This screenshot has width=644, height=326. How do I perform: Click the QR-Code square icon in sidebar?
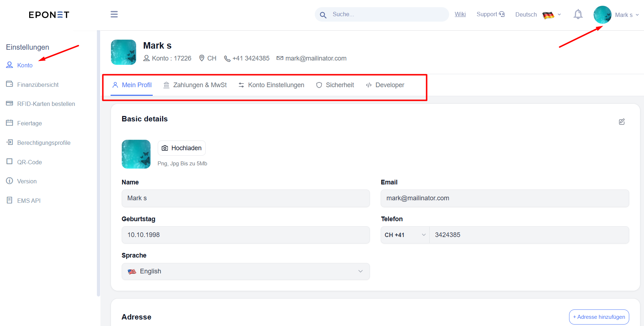point(9,161)
